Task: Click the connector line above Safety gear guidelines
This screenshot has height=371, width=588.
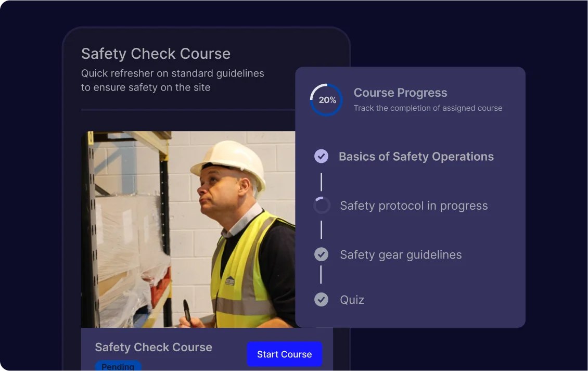Action: pyautogui.click(x=322, y=229)
